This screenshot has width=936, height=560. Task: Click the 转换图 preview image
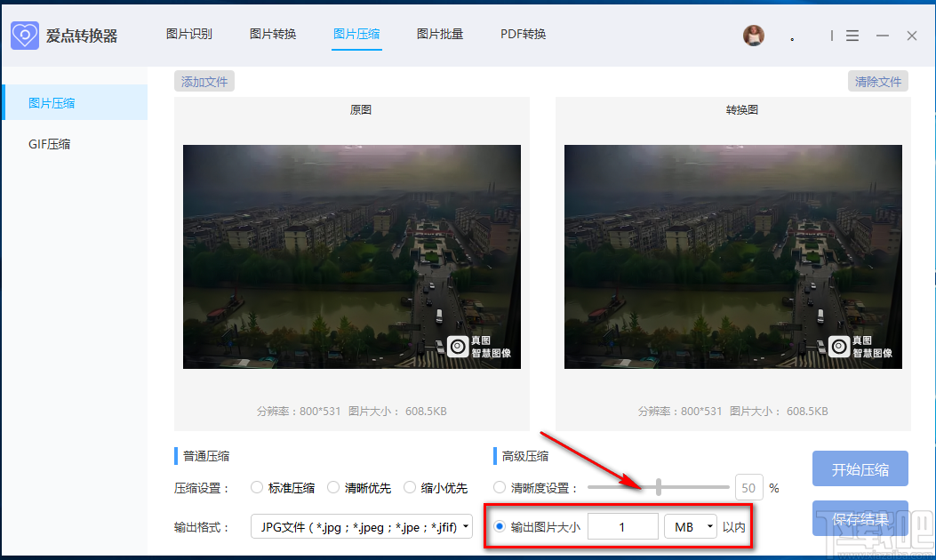tap(733, 257)
